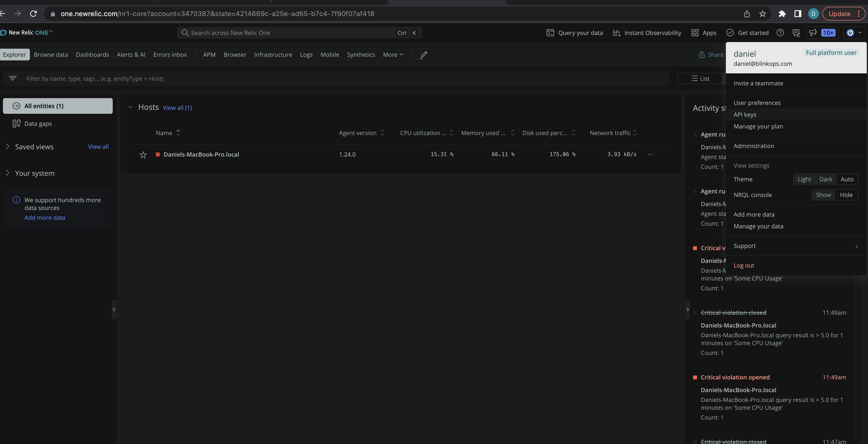Expand the More navigation dropdown
The width and height of the screenshot is (868, 444).
(x=393, y=55)
